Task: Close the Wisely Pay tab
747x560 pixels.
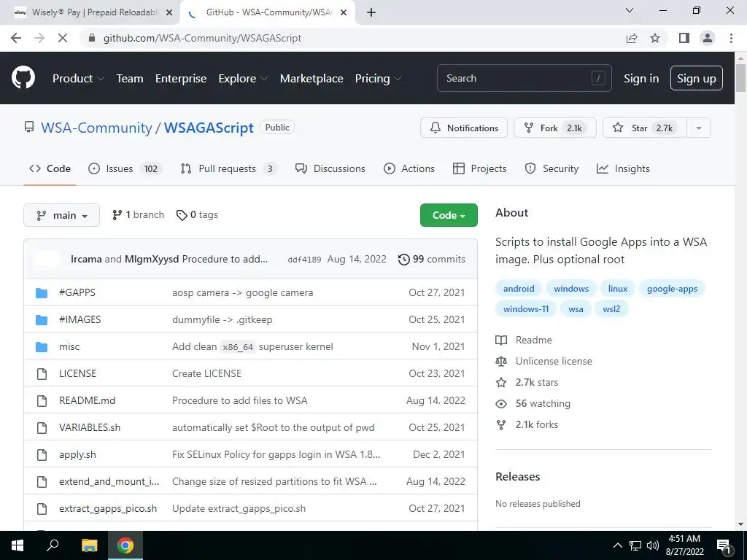Action: click(169, 13)
